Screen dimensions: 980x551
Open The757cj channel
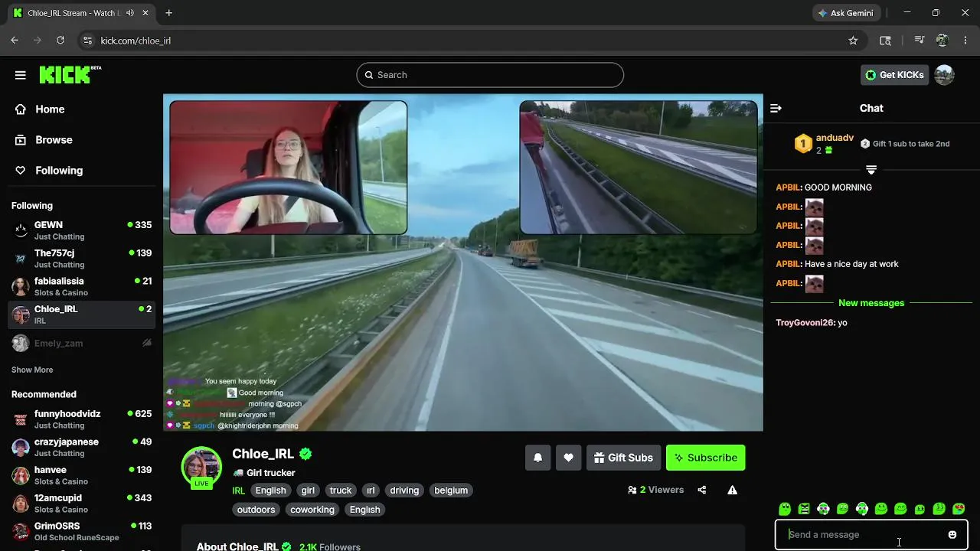click(81, 259)
